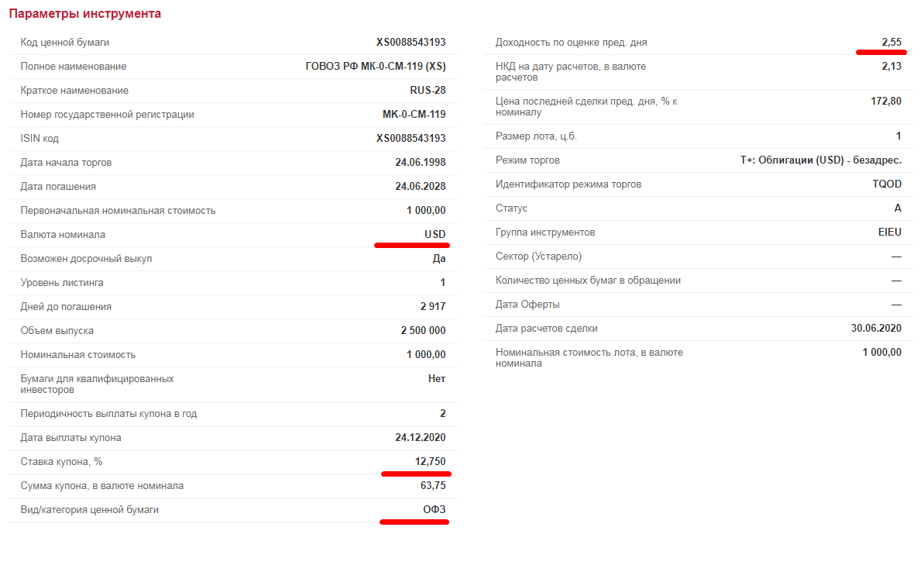This screenshot has width=924, height=565.
Task: Click the "Нет" qualified investors value
Action: [x=437, y=379]
